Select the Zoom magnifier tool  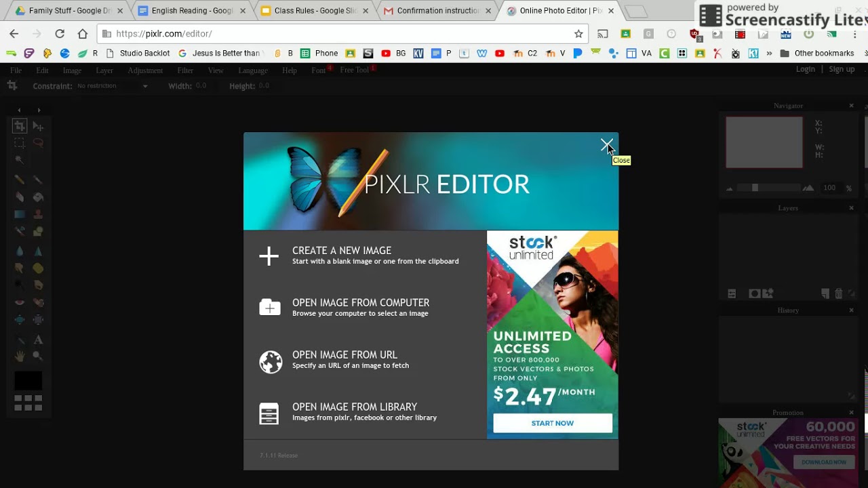tap(38, 356)
